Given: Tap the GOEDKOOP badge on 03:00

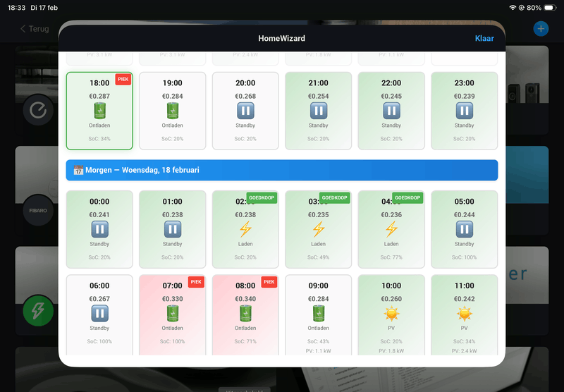Looking at the screenshot, I should click(x=334, y=198).
